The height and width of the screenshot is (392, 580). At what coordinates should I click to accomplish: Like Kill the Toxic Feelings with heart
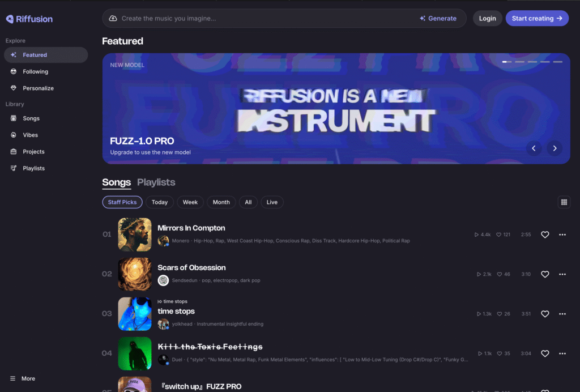click(545, 353)
